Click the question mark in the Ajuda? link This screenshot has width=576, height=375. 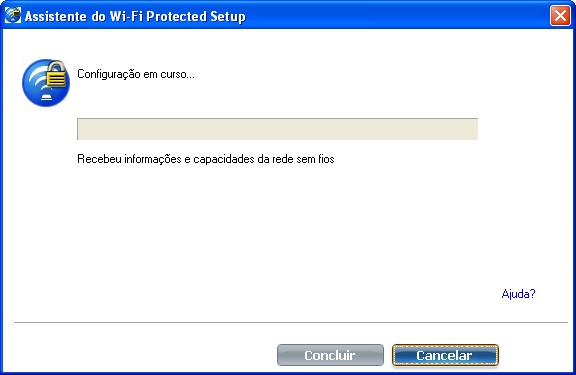coord(533,293)
